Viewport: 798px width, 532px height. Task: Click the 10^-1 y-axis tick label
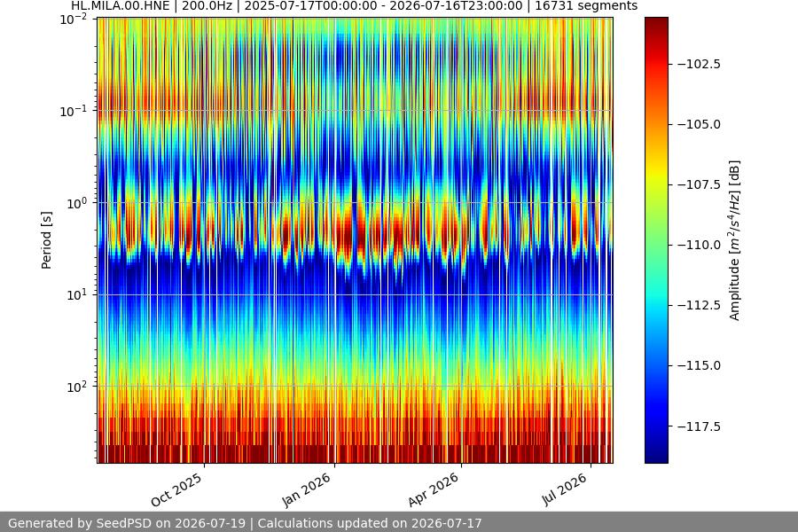[74, 112]
